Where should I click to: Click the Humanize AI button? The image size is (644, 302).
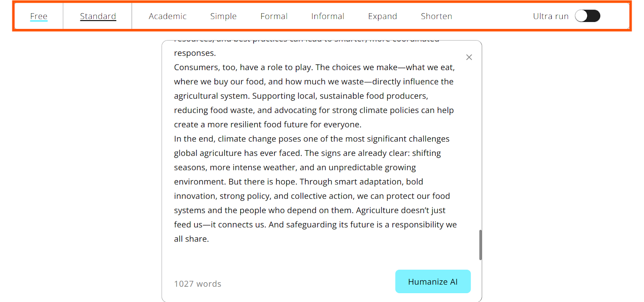click(433, 281)
